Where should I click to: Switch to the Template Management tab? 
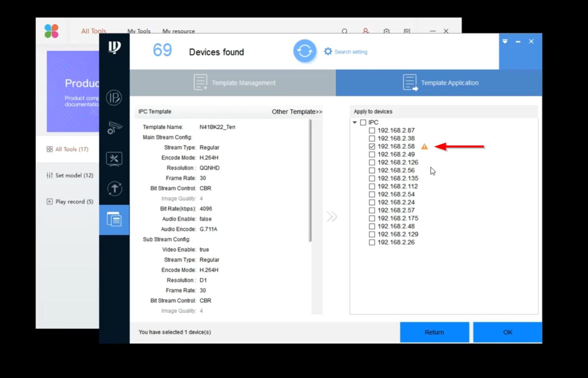233,83
